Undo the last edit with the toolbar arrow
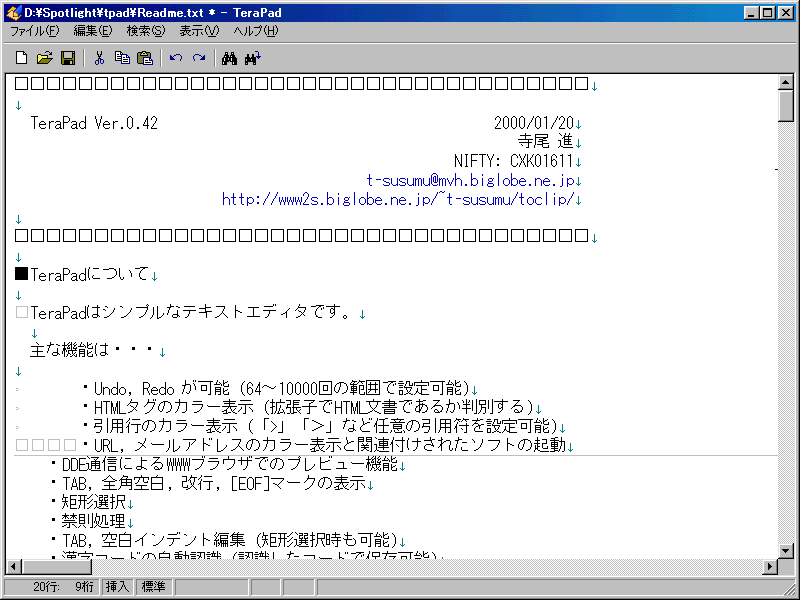This screenshot has height=600, width=800. 176,58
